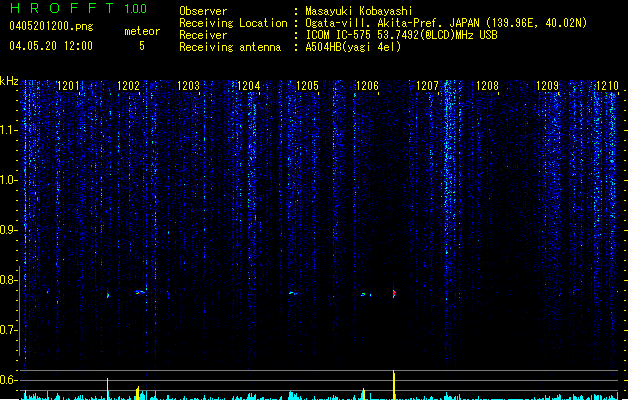
Task: Click location text Ogata-vill. Akita-Pref. JAPAN
Action: (x=392, y=23)
